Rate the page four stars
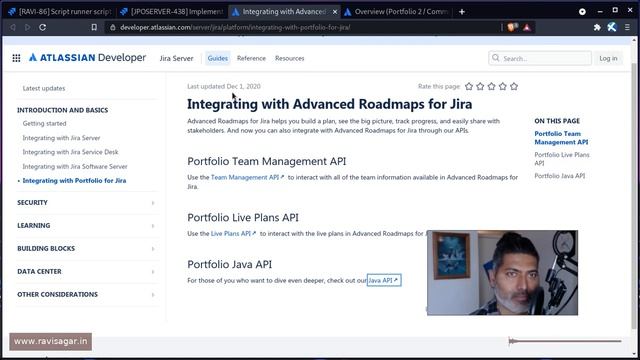640x360 pixels. tap(503, 87)
